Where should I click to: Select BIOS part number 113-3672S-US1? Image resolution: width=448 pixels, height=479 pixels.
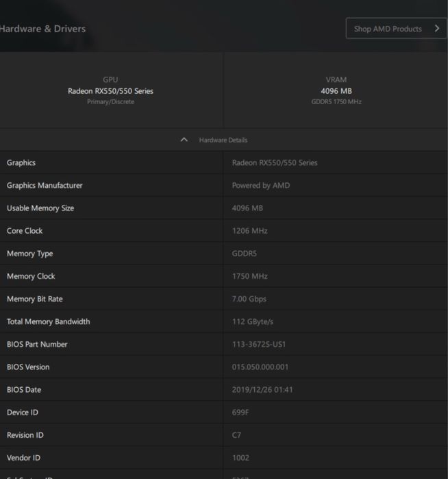click(259, 344)
